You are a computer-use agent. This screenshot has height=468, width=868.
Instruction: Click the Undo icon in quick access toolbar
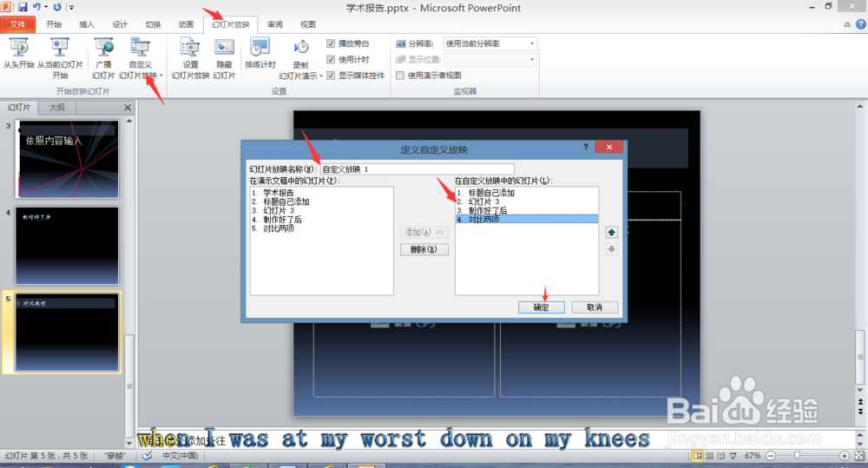[x=36, y=7]
